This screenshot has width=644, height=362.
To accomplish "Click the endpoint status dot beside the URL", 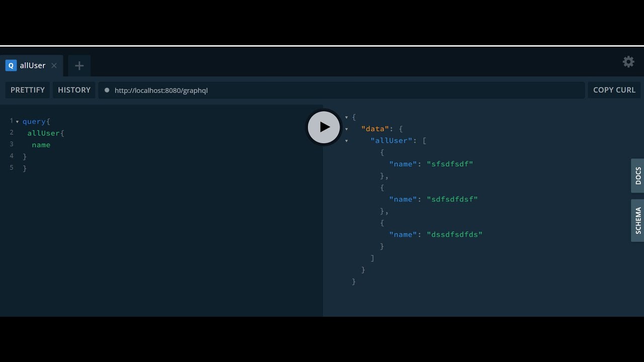I will click(x=107, y=90).
